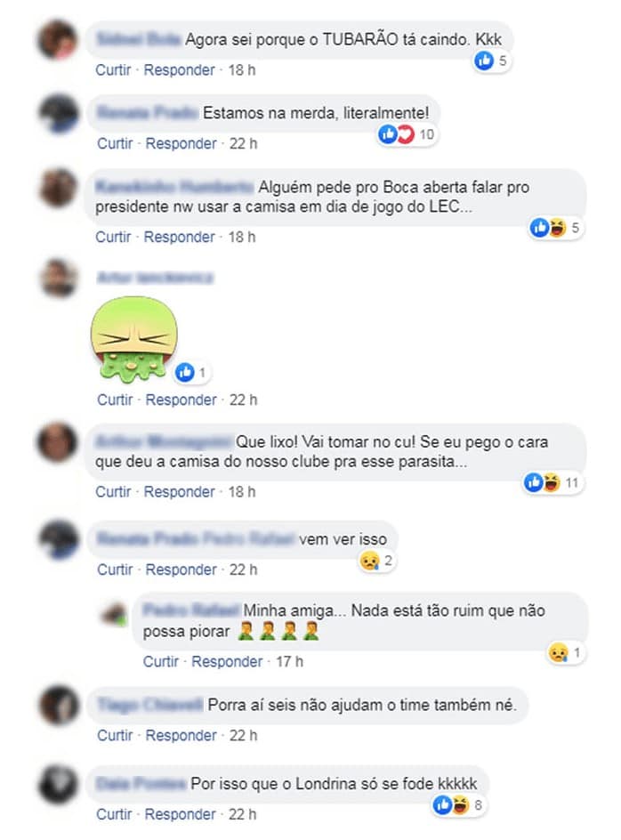Open like reactions on the TUBARÃO comment
Viewport: 621px width, 840px height.
tap(491, 61)
